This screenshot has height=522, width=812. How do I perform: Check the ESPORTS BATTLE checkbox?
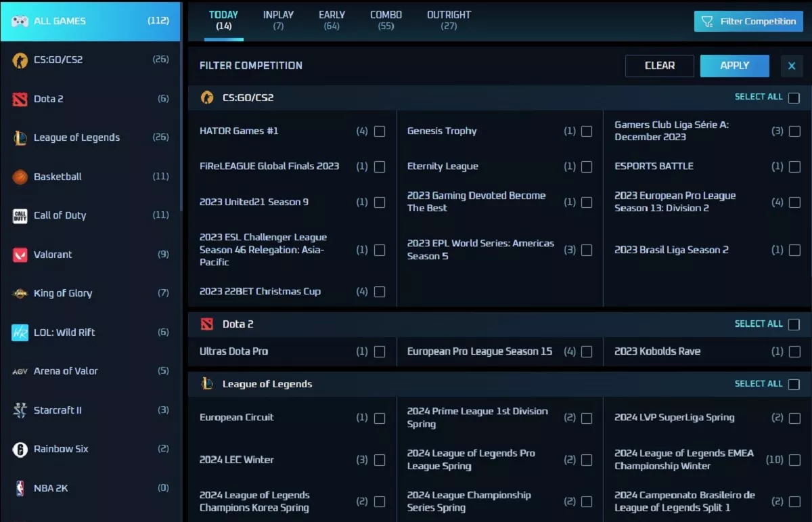[x=794, y=167]
